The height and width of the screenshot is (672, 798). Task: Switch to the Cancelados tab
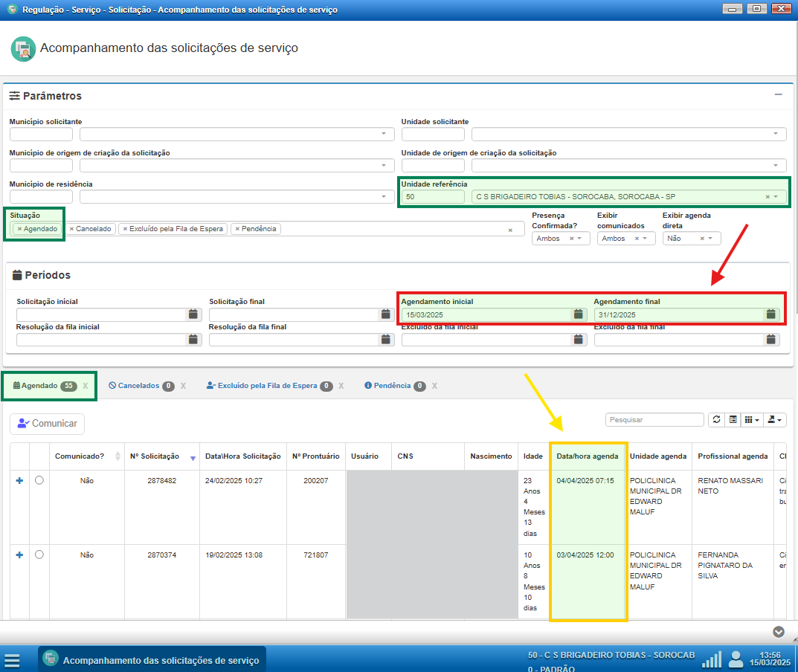(138, 386)
